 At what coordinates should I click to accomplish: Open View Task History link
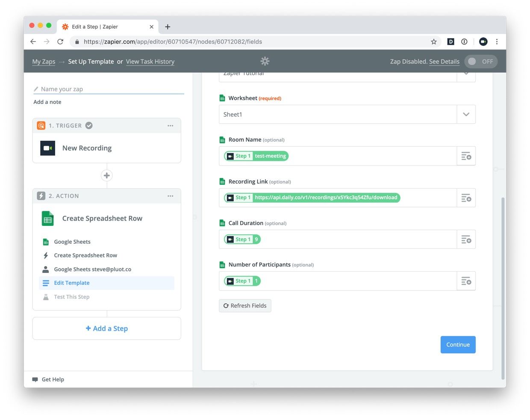(150, 62)
